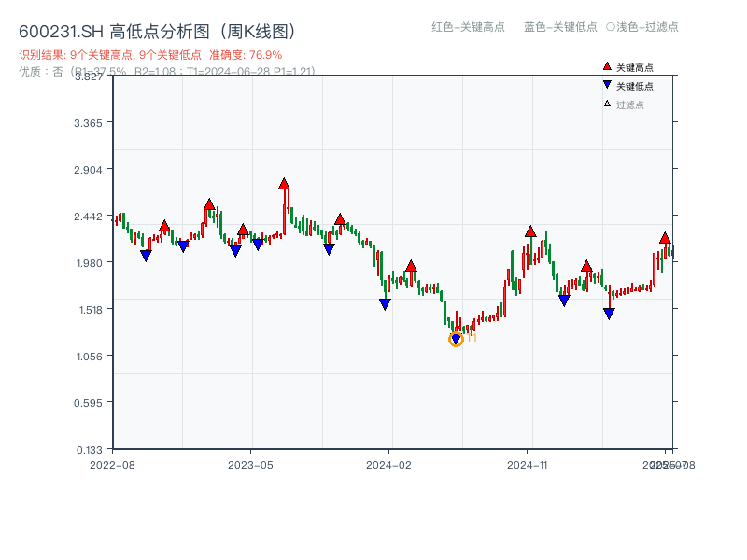
Task: Click the red 关键高点 legend triangle
Action: coord(607,67)
